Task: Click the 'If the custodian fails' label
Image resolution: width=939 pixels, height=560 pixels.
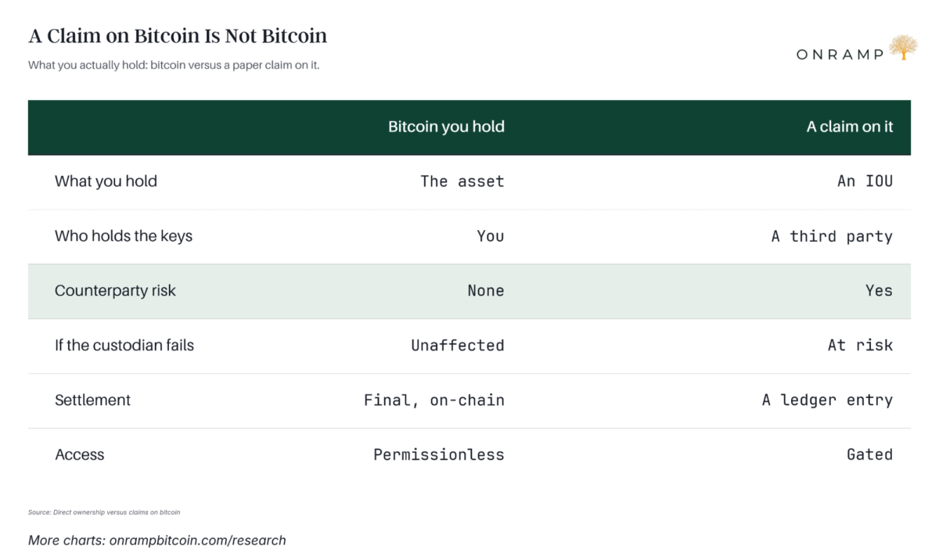Action: pos(124,346)
